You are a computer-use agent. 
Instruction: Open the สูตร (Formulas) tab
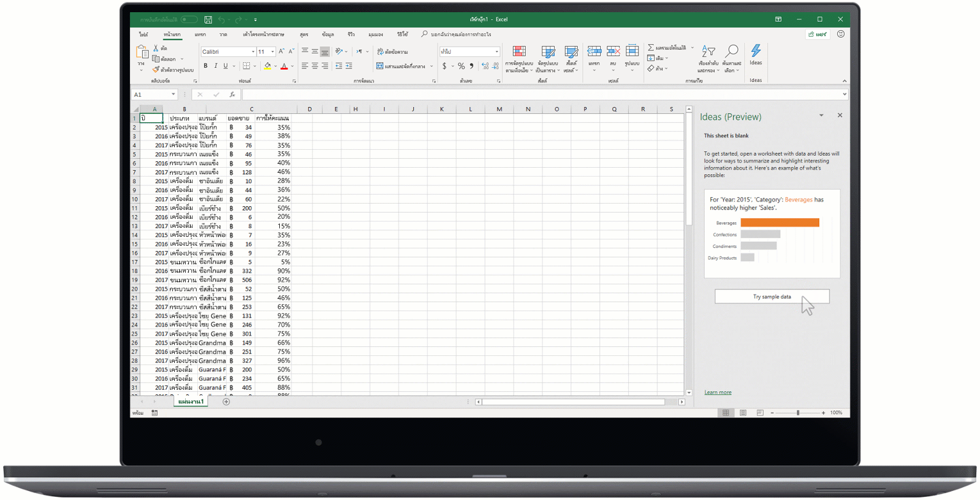tap(304, 34)
